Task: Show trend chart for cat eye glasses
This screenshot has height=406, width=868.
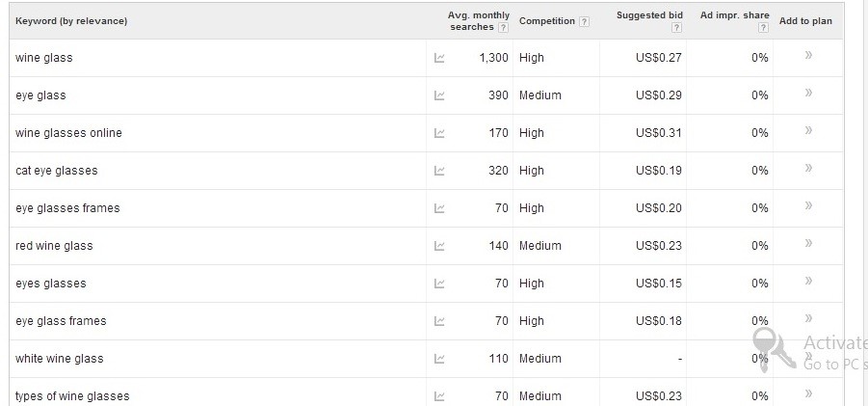Action: (439, 171)
